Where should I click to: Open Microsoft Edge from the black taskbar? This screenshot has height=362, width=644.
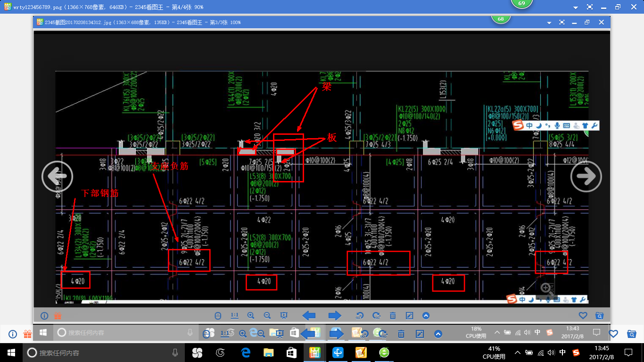point(246,353)
